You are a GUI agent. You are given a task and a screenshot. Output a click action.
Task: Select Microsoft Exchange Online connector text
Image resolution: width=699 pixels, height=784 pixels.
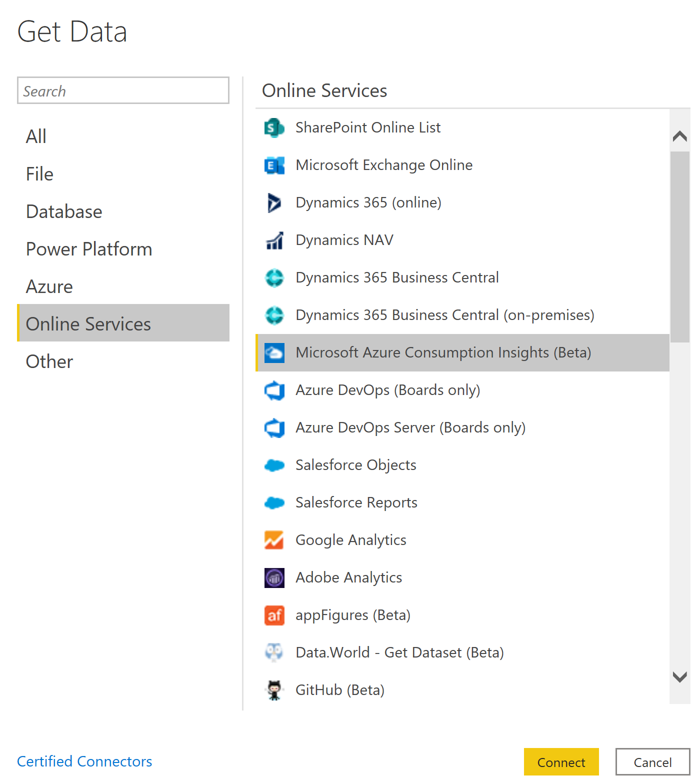pos(384,165)
